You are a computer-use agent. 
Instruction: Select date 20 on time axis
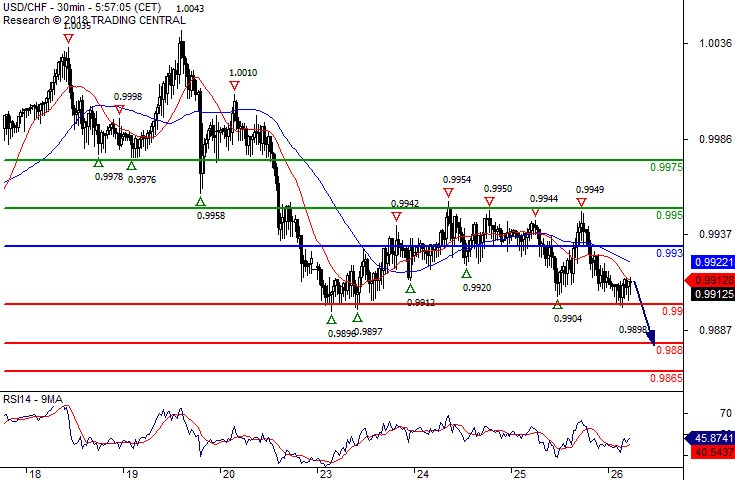[229, 474]
